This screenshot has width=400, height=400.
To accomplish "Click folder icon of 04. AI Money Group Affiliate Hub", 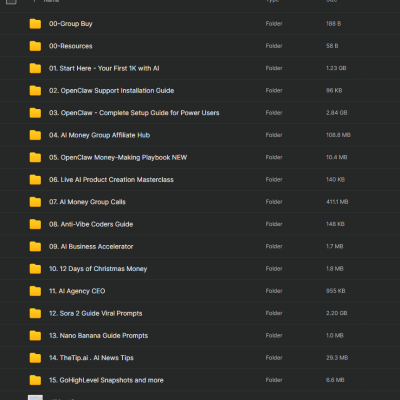I will [x=35, y=135].
